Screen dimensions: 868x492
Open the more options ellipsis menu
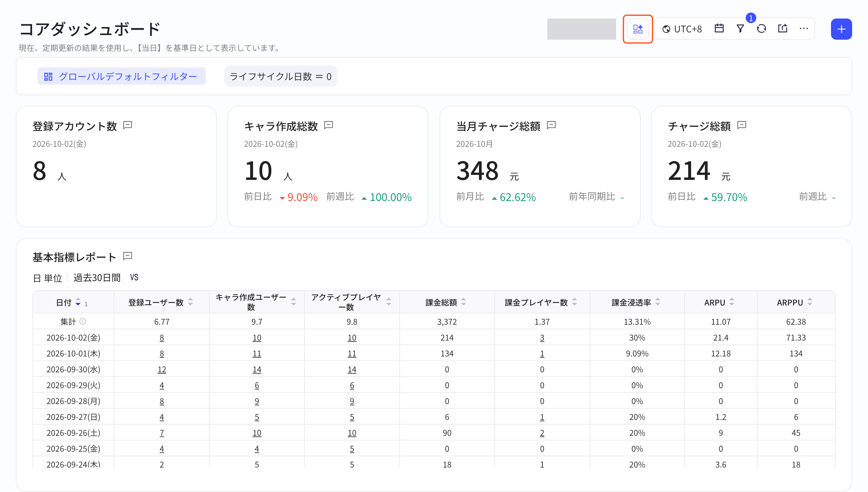coord(804,29)
